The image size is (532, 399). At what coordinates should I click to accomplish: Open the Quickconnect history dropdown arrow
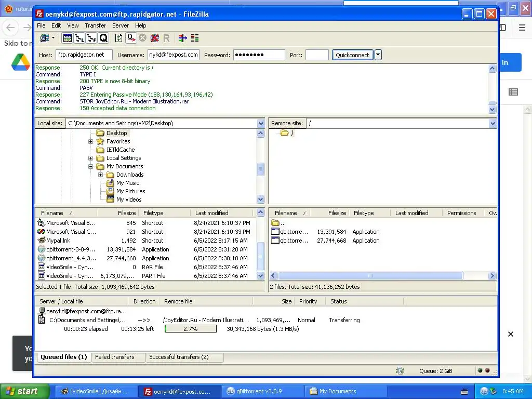tap(378, 55)
